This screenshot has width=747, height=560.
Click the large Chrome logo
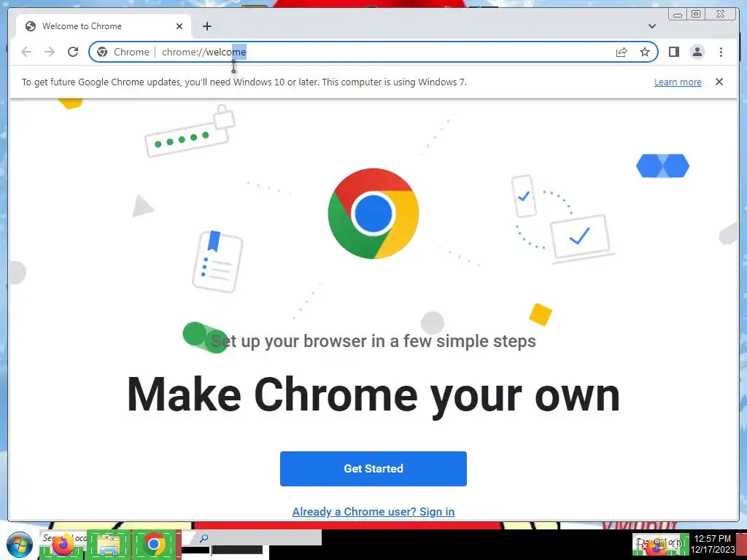pyautogui.click(x=373, y=214)
